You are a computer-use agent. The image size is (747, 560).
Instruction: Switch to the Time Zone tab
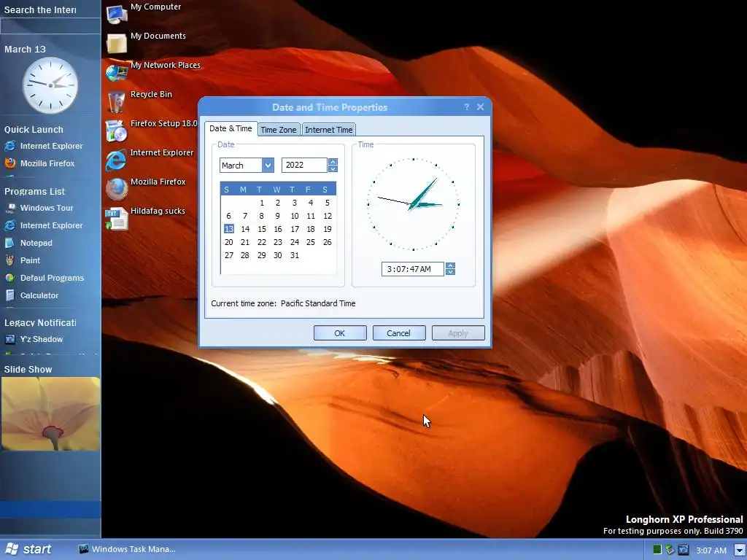coord(278,130)
